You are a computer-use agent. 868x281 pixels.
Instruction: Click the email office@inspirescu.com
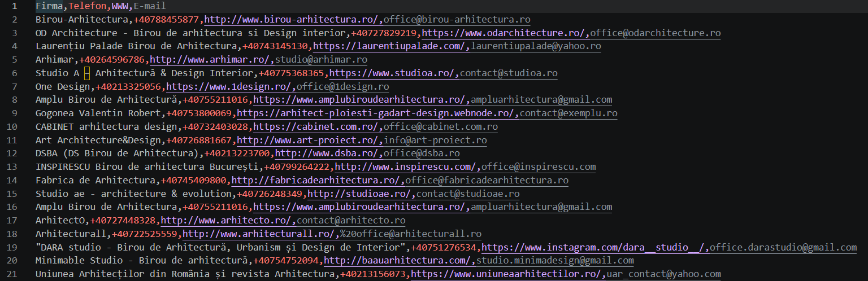coord(539,167)
